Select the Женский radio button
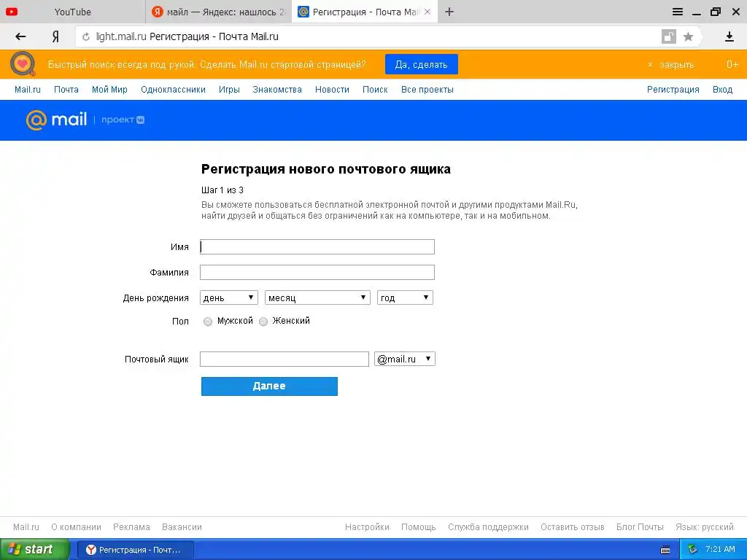Viewport: 747px width, 560px height. tap(263, 322)
